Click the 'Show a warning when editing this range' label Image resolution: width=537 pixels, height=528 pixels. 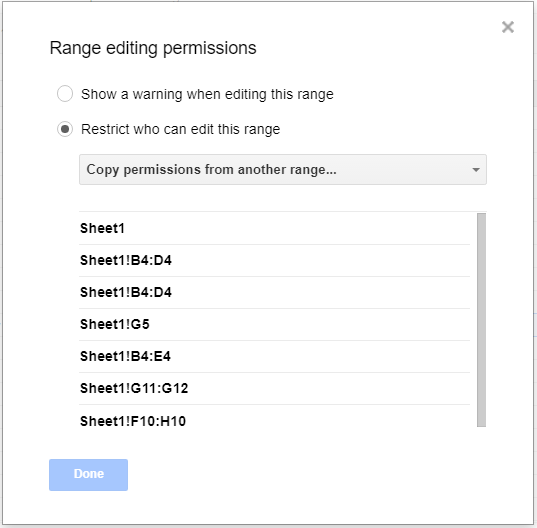[x=207, y=94]
